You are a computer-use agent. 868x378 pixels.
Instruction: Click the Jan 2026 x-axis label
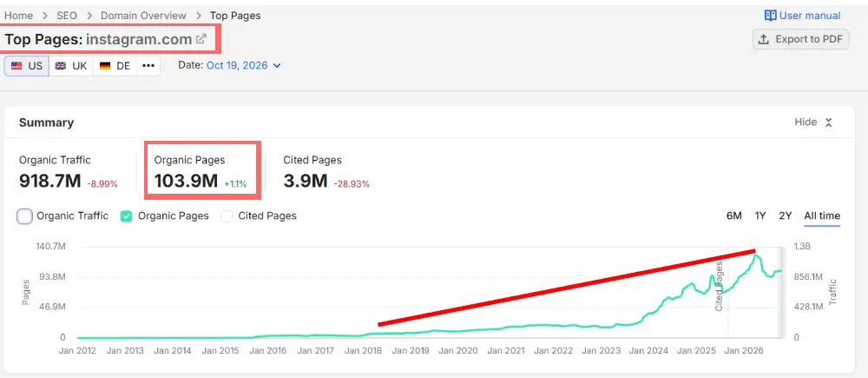744,351
